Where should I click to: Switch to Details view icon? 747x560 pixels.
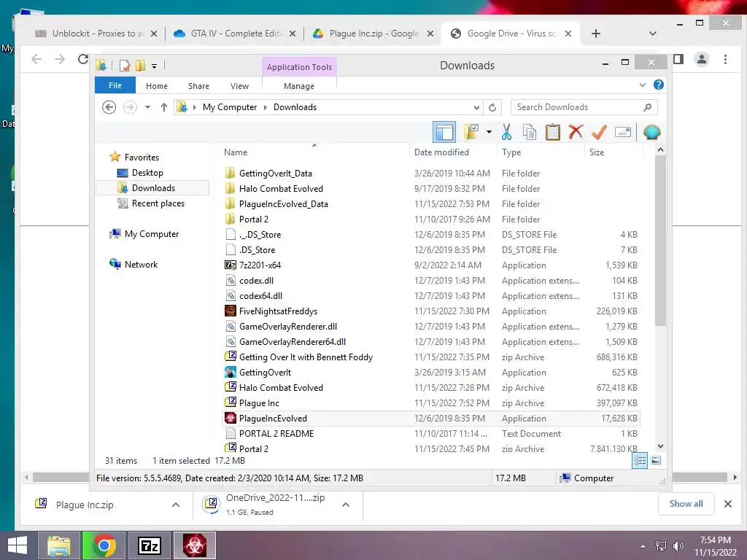[640, 460]
